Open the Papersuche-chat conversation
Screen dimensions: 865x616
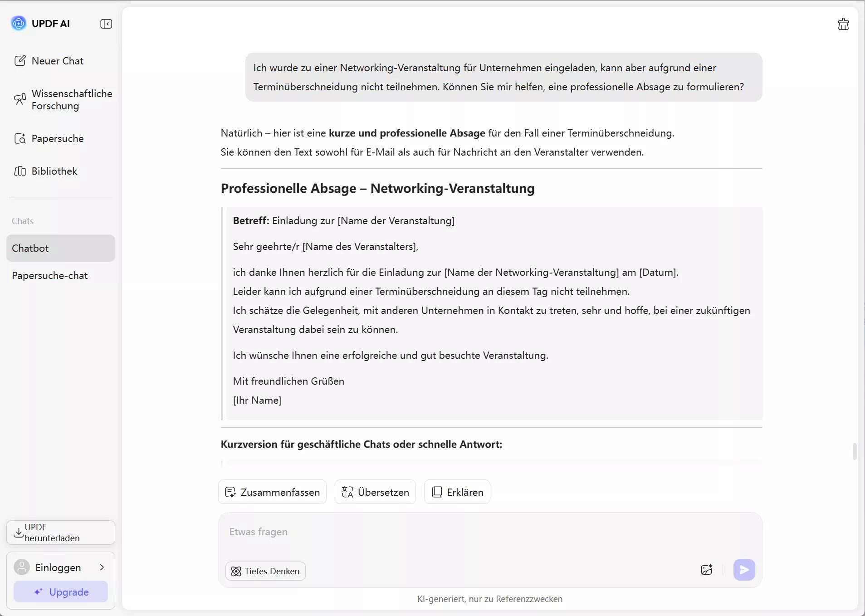[50, 275]
